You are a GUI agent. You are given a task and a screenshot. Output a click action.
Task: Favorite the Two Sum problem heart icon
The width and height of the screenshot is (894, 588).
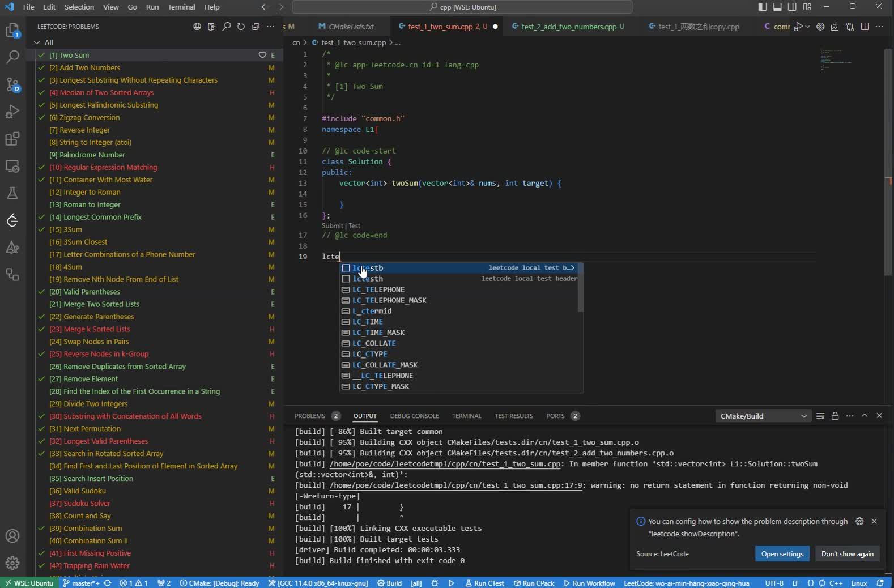(262, 55)
